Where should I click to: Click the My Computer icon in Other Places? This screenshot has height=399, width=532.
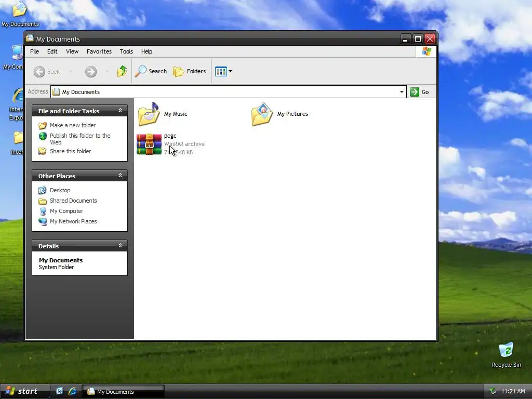[x=43, y=211]
